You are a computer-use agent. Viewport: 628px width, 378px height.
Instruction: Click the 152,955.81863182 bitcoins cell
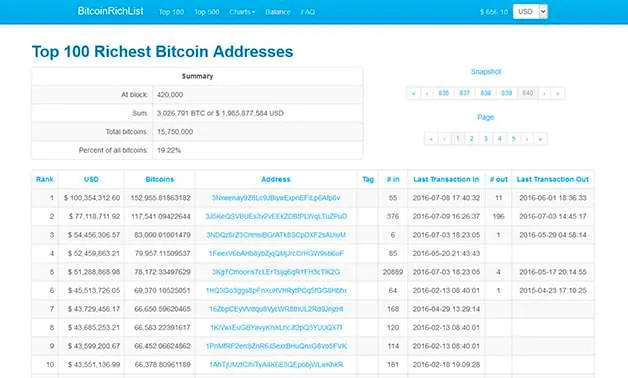pos(161,198)
